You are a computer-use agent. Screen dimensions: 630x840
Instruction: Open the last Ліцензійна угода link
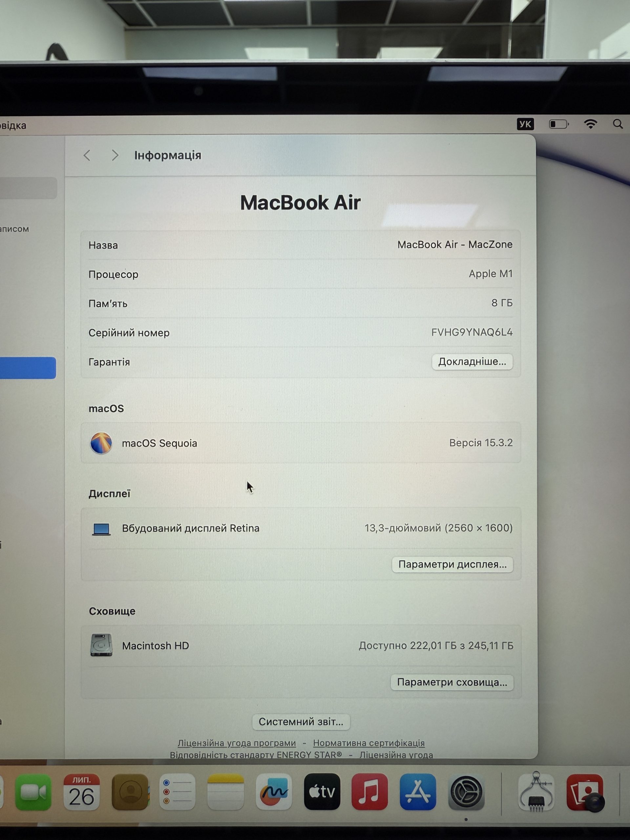396,755
